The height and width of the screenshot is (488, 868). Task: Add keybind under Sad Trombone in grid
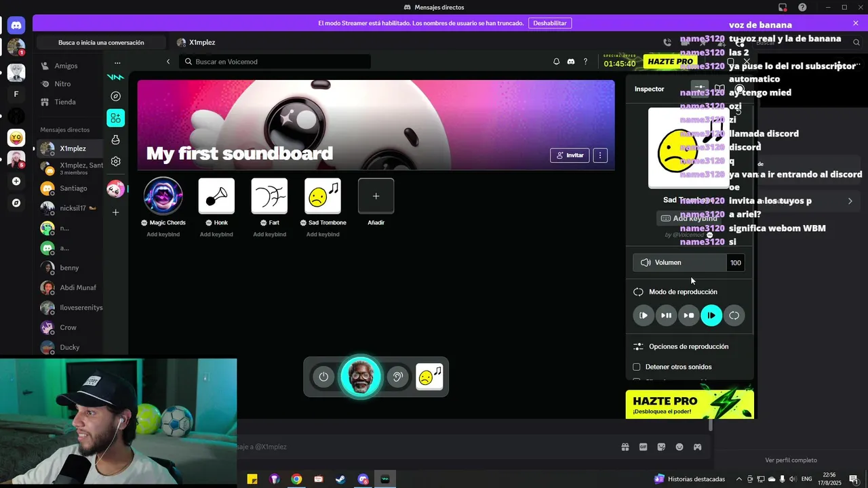click(x=323, y=235)
